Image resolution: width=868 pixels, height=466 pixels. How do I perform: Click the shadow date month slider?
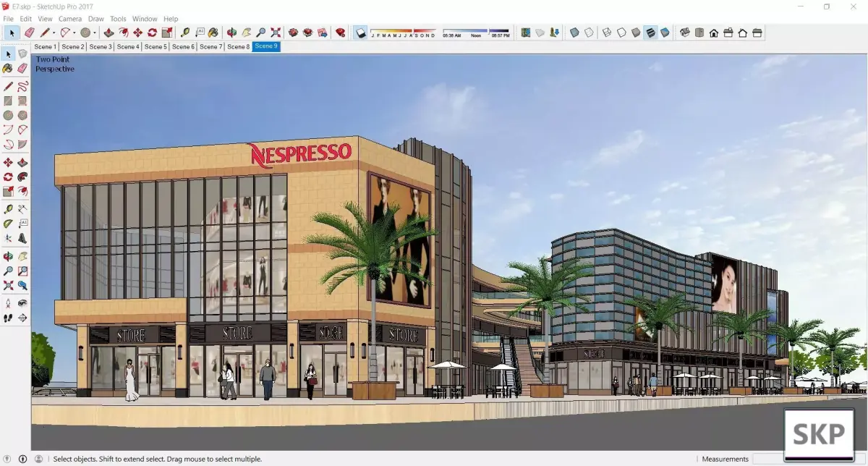point(403,33)
